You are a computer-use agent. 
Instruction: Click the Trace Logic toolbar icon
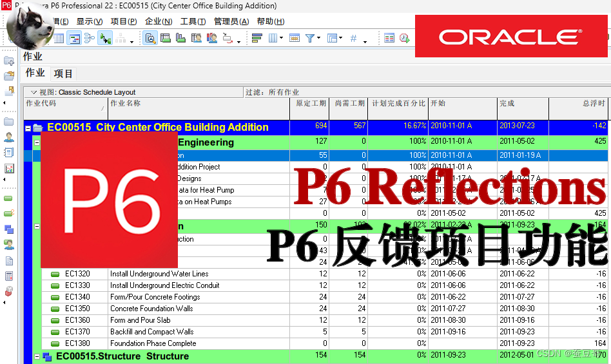click(228, 38)
